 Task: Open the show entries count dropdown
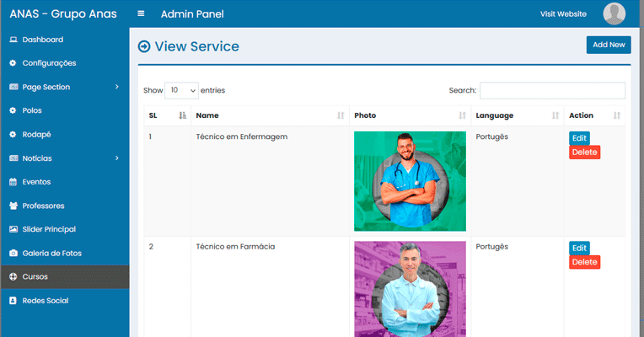pos(181,90)
